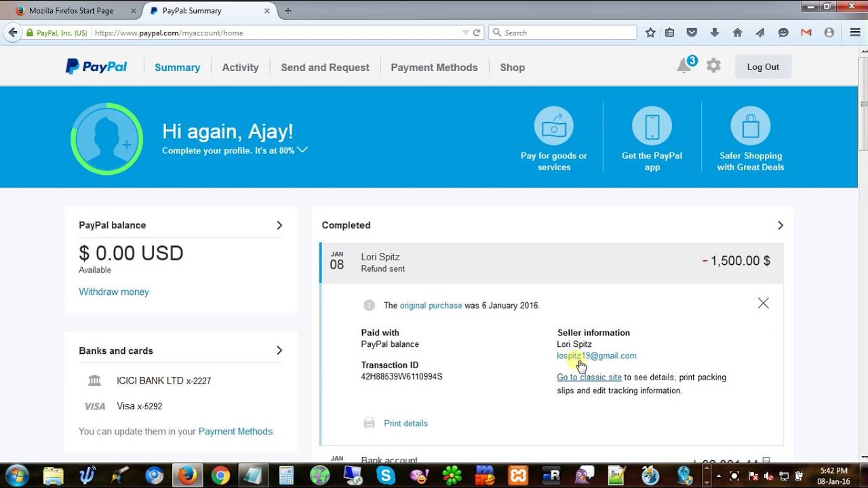Click the profile avatar picture
This screenshot has width=868, height=488.
tap(107, 140)
